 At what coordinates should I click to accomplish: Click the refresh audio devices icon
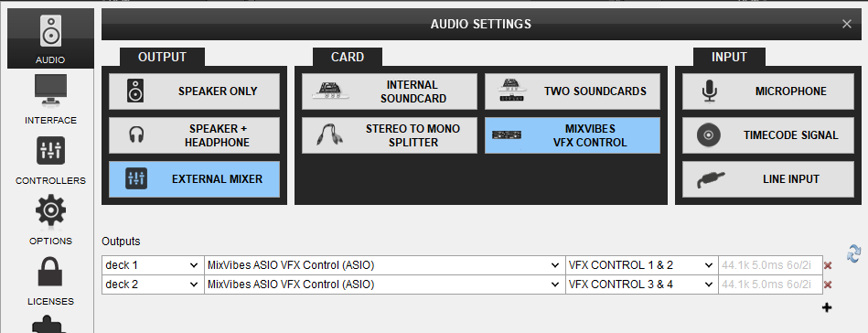click(853, 252)
